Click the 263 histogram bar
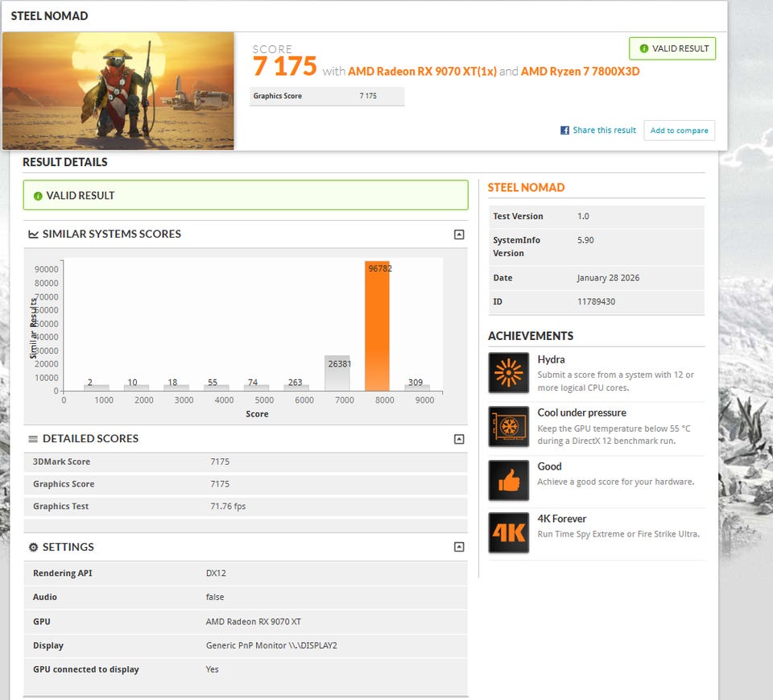This screenshot has width=773, height=700. point(297,387)
